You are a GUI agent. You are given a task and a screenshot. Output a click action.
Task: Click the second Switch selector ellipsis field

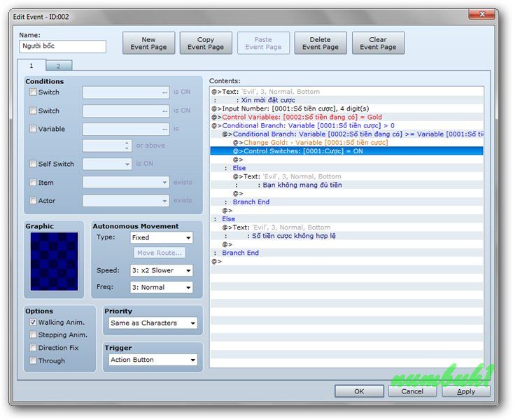coord(126,111)
